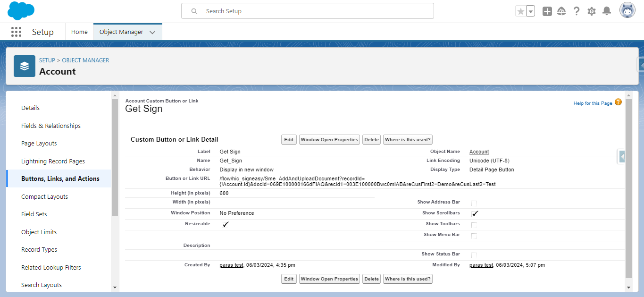Click Window Open Properties beside the Detail heading
Screen dimensions: 644x297
[330, 140]
